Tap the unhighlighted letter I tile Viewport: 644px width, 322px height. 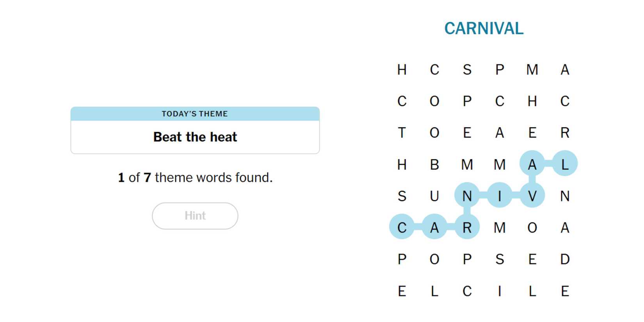tap(500, 291)
